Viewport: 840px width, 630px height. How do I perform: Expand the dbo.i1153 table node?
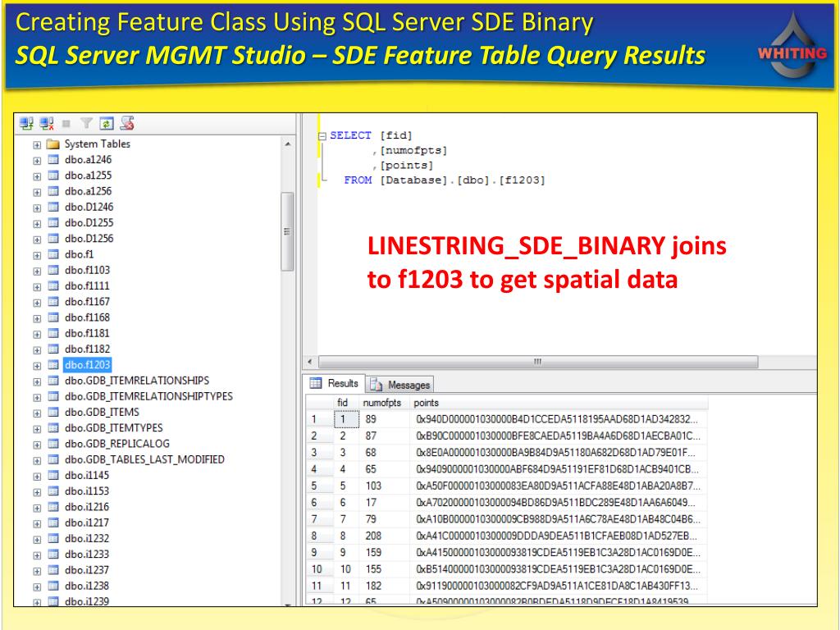pos(37,492)
